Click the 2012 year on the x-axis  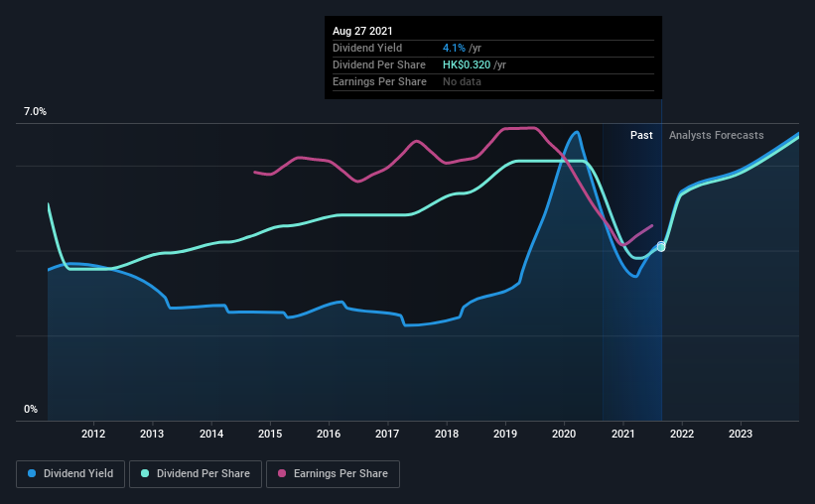click(x=93, y=434)
